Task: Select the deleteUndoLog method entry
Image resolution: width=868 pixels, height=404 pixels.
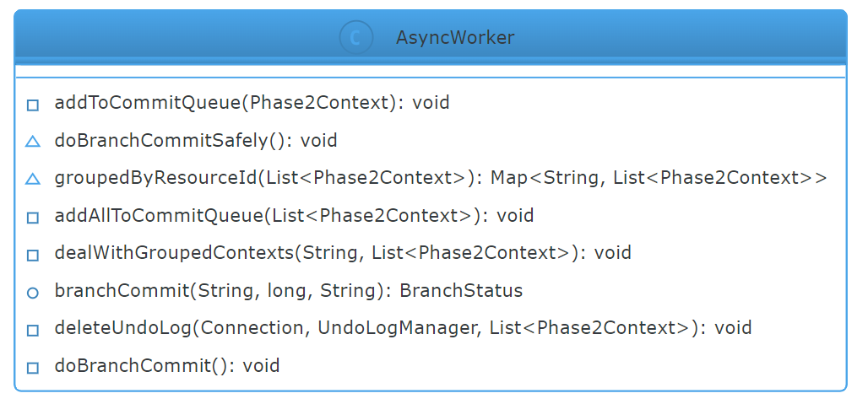Action: point(403,328)
